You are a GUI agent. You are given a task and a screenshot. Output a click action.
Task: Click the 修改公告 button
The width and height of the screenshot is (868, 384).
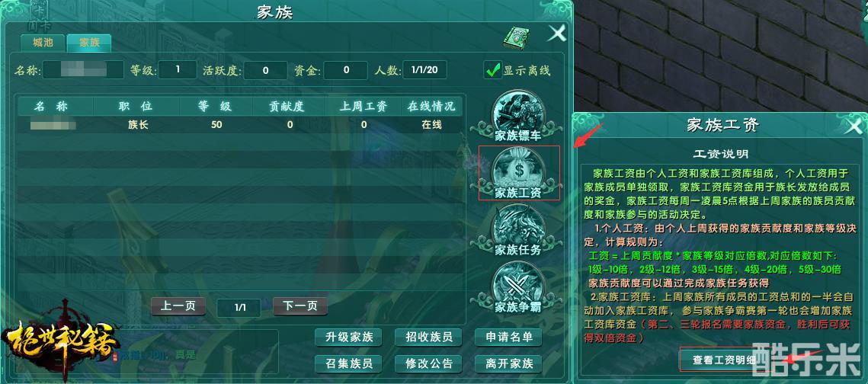[429, 363]
